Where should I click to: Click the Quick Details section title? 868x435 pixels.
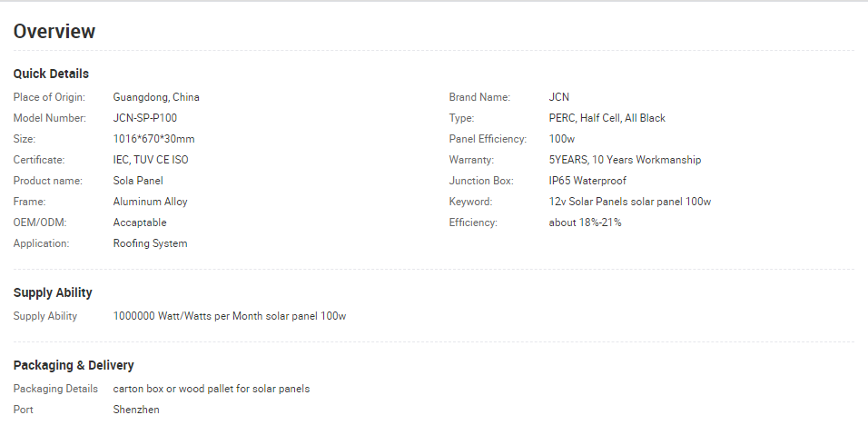(x=51, y=74)
